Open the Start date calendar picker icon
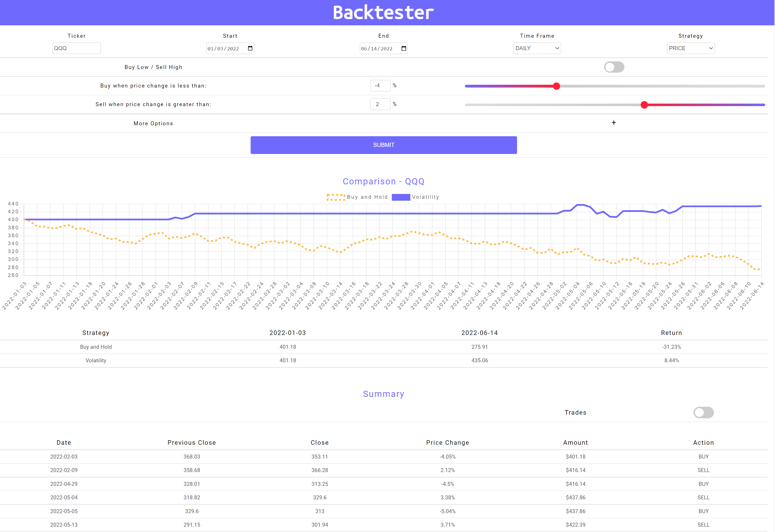Image resolution: width=775 pixels, height=532 pixels. tap(250, 48)
